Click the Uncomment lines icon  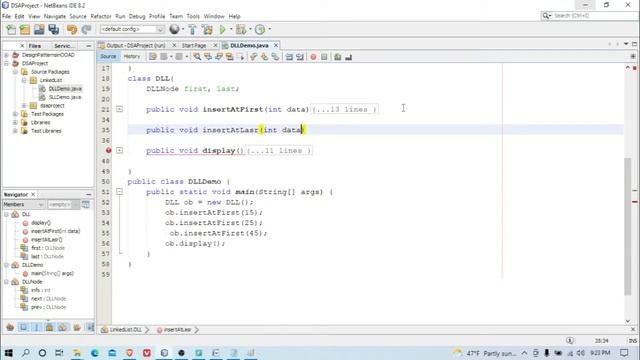349,57
